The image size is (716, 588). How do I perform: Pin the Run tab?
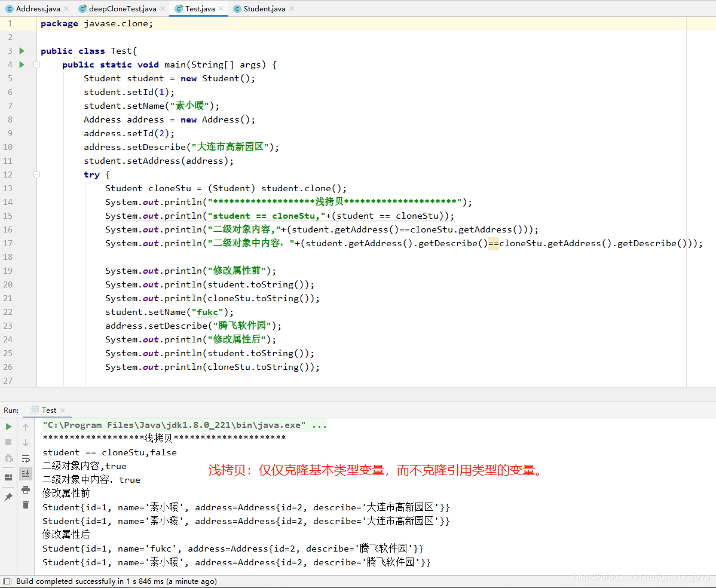(8, 497)
